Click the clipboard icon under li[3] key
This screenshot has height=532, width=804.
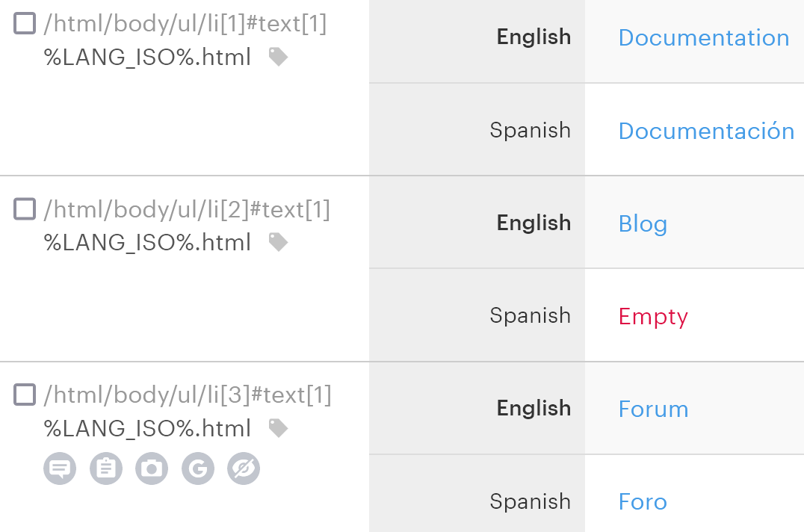point(106,468)
